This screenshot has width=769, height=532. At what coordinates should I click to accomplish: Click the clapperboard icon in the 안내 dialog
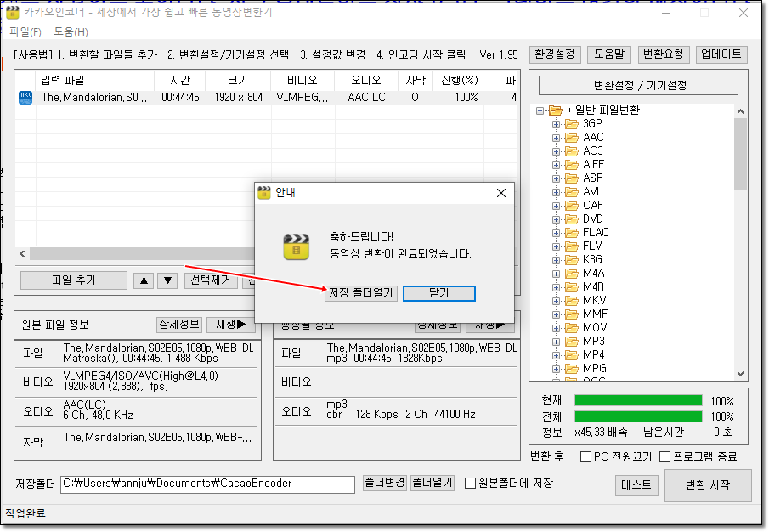(x=296, y=246)
